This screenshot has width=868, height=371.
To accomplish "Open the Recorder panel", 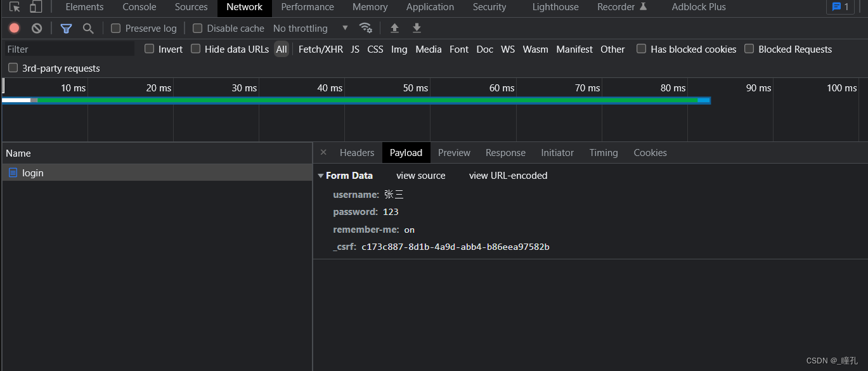I will (622, 7).
